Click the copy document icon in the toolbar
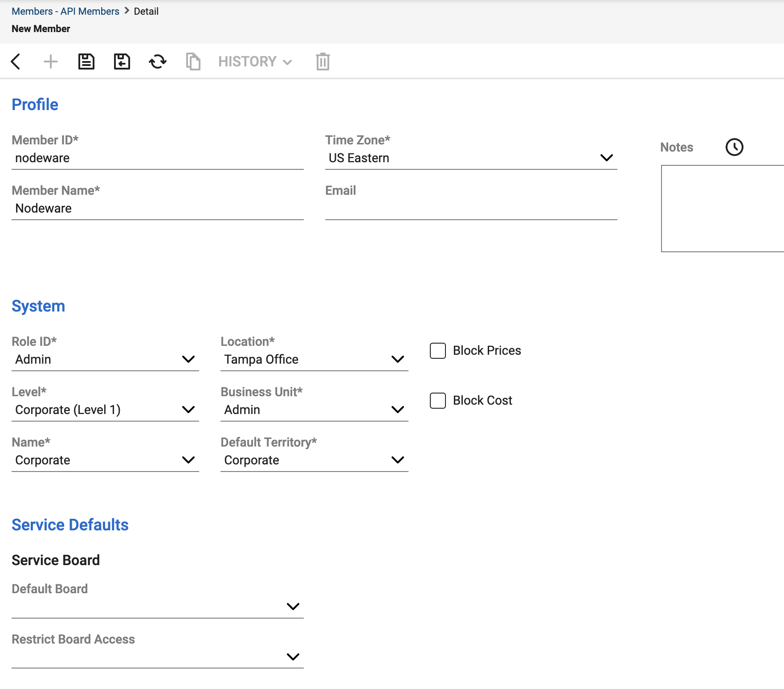Screen dimensions: 784x689 [x=193, y=62]
